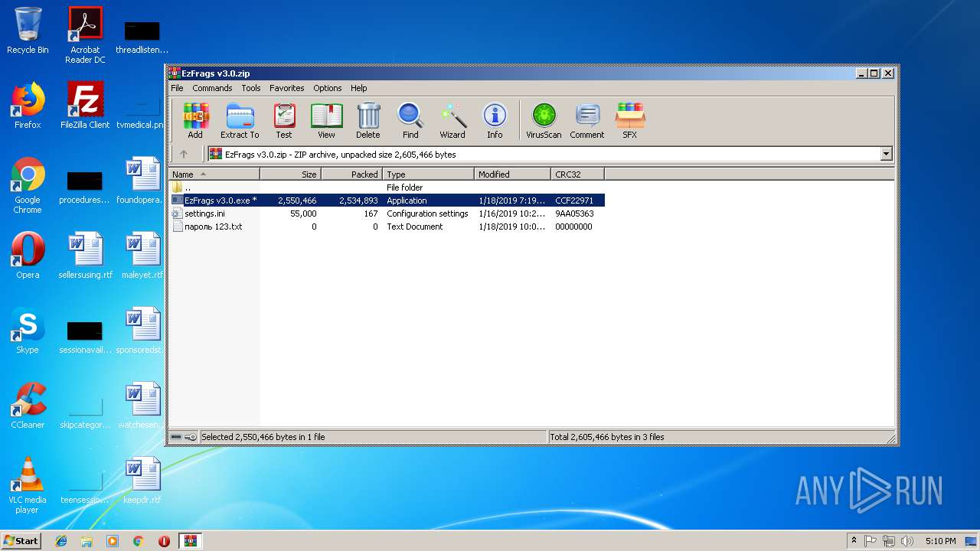Select the settings.ini file
This screenshot has height=551, width=980.
click(x=386, y=214)
